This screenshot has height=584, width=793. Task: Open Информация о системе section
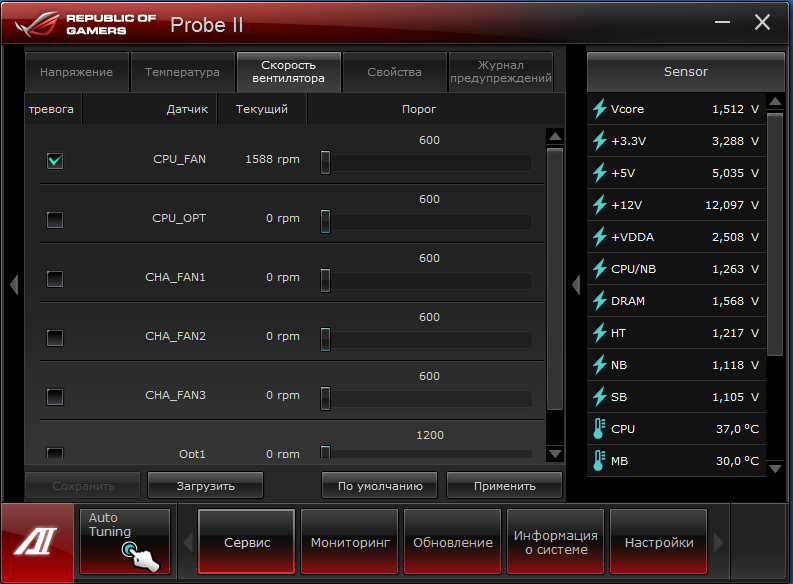[x=556, y=542]
